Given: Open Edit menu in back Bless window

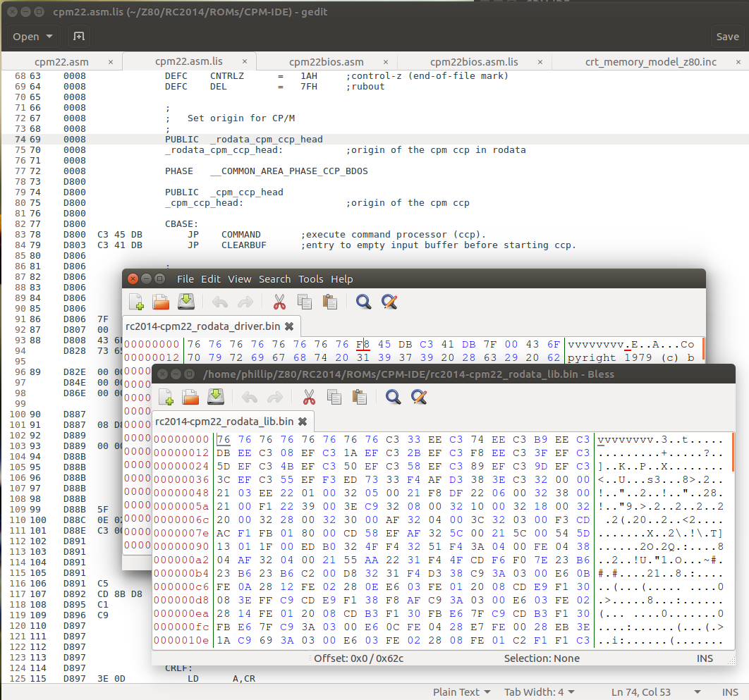Looking at the screenshot, I should click(211, 279).
